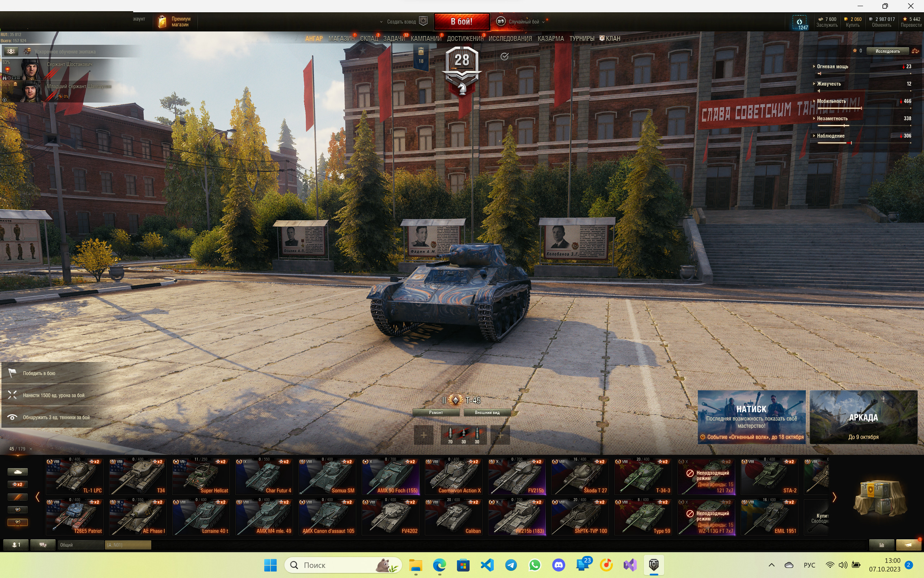Screen dimensions: 924x578
Task: Click the Внешний вид button
Action: 487,413
